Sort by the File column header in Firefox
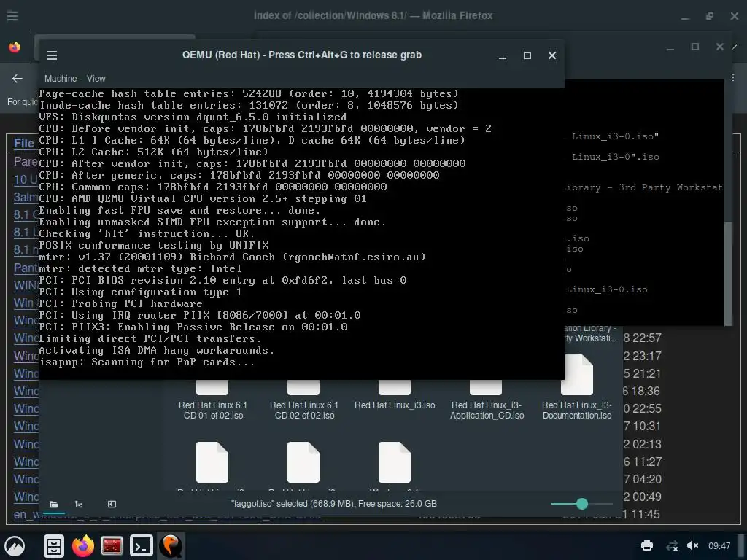 [x=24, y=144]
